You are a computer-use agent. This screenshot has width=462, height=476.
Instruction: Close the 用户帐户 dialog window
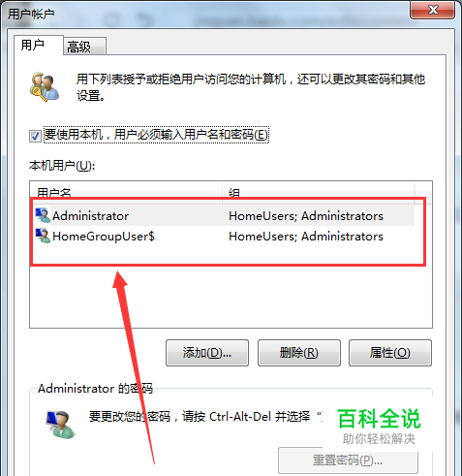pyautogui.click(x=433, y=11)
